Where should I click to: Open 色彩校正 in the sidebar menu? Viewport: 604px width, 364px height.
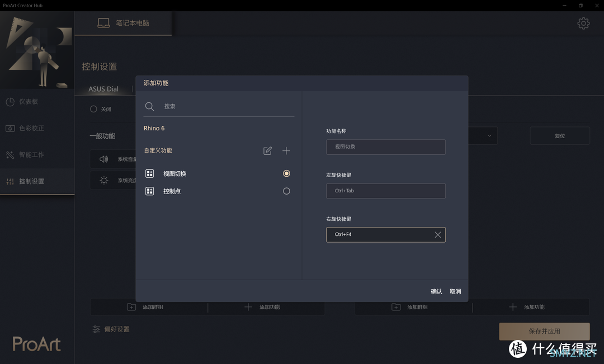[37, 128]
